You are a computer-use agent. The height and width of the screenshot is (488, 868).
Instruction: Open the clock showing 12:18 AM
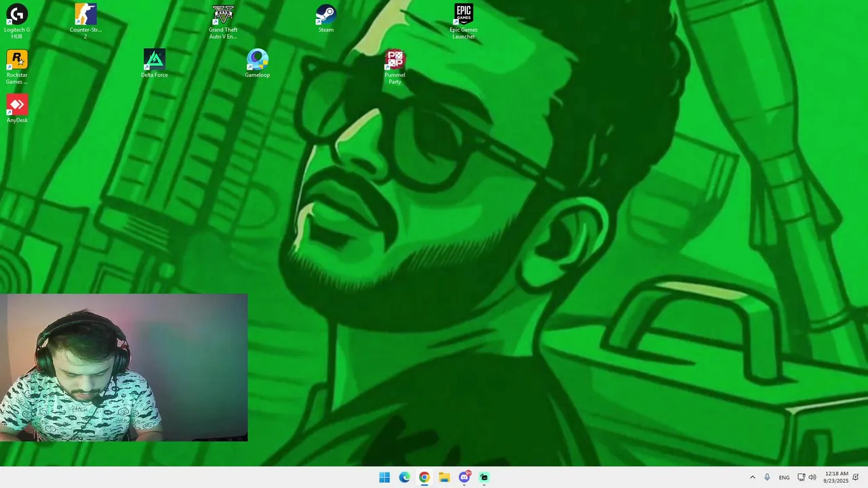(836, 477)
